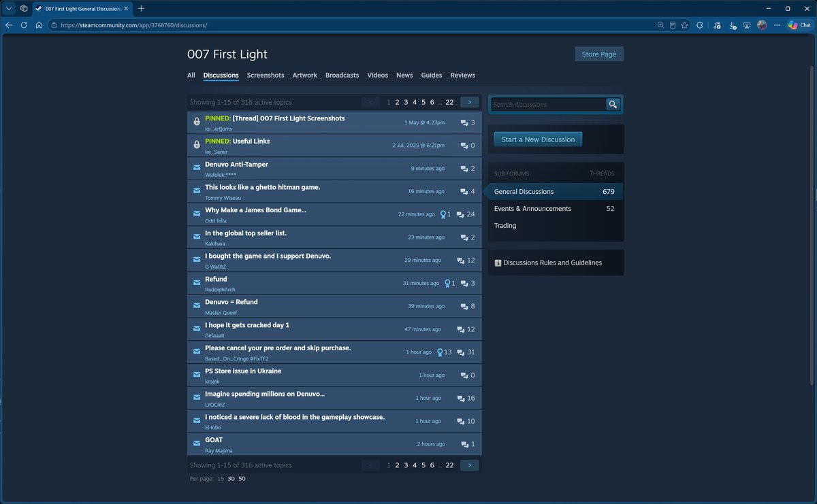
Task: Switch to the Artwork tab
Action: [x=304, y=75]
